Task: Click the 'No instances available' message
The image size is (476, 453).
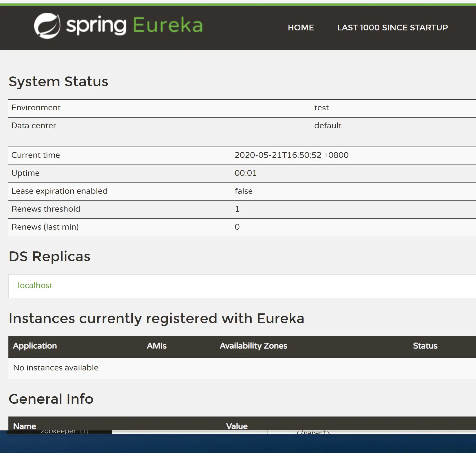Action: [x=56, y=368]
